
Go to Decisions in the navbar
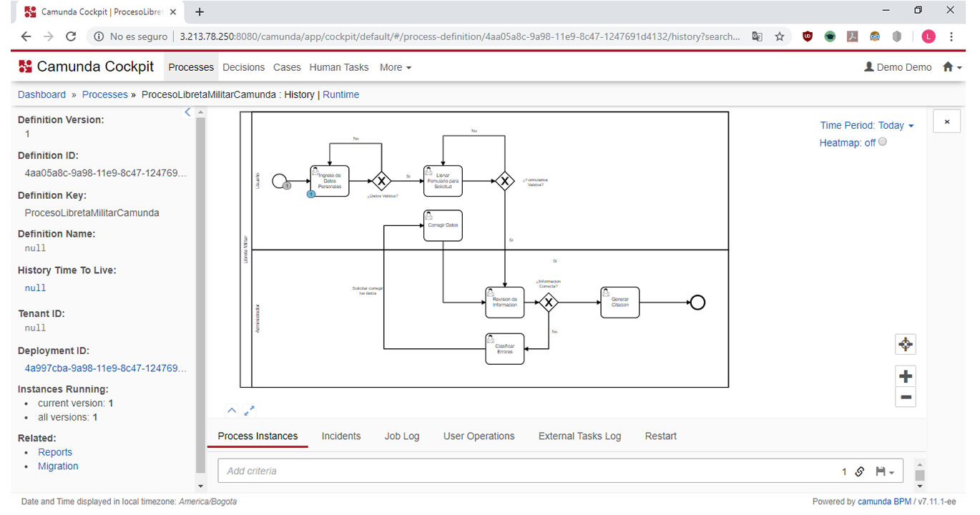[x=243, y=67]
